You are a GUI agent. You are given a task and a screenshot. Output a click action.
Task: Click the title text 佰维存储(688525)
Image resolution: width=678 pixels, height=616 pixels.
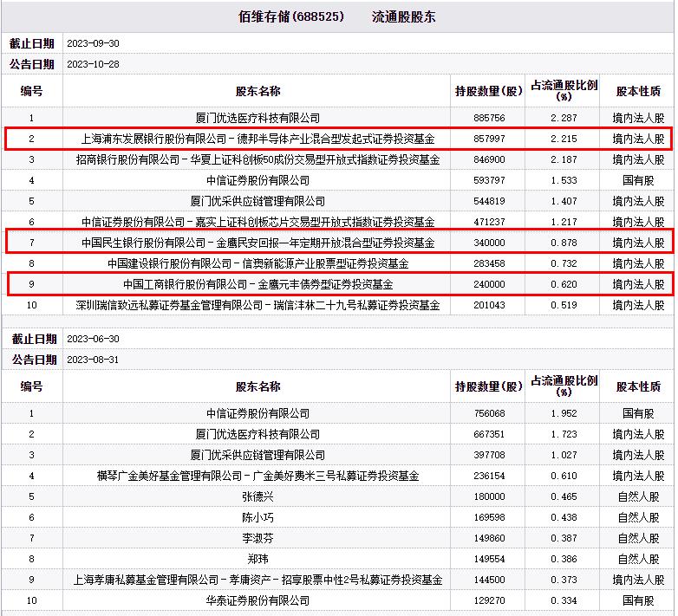pyautogui.click(x=291, y=16)
